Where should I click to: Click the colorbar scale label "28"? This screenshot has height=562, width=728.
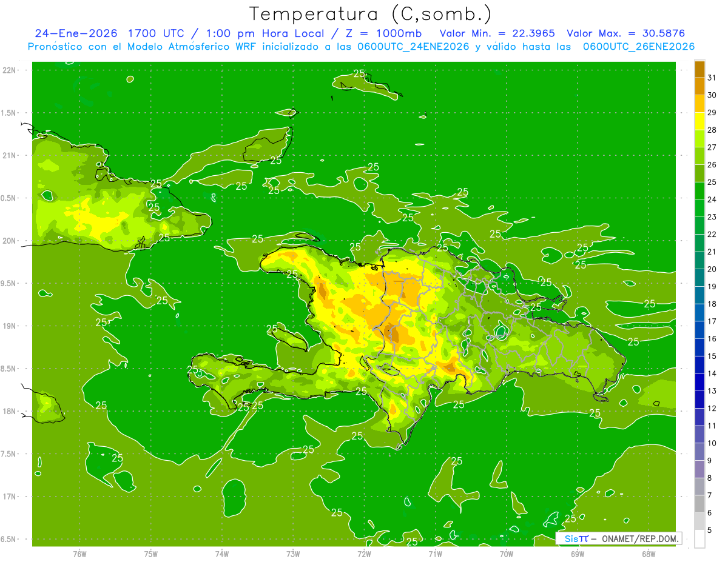(712, 130)
